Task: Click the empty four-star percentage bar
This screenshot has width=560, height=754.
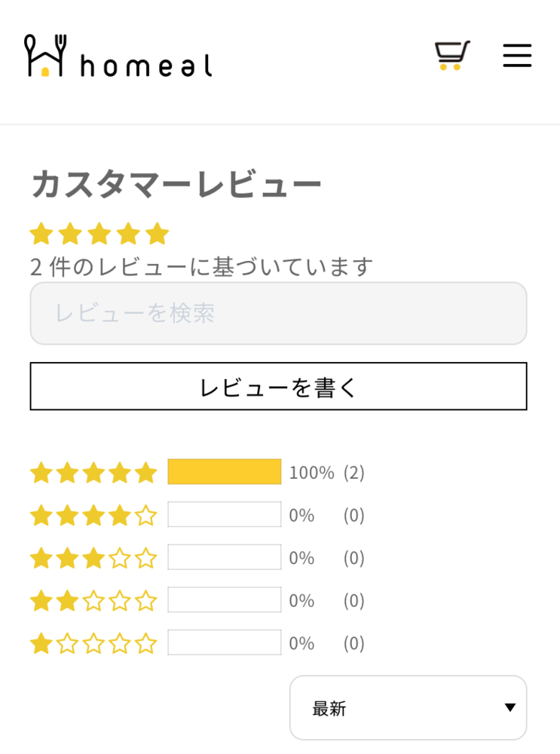Action: point(225,515)
